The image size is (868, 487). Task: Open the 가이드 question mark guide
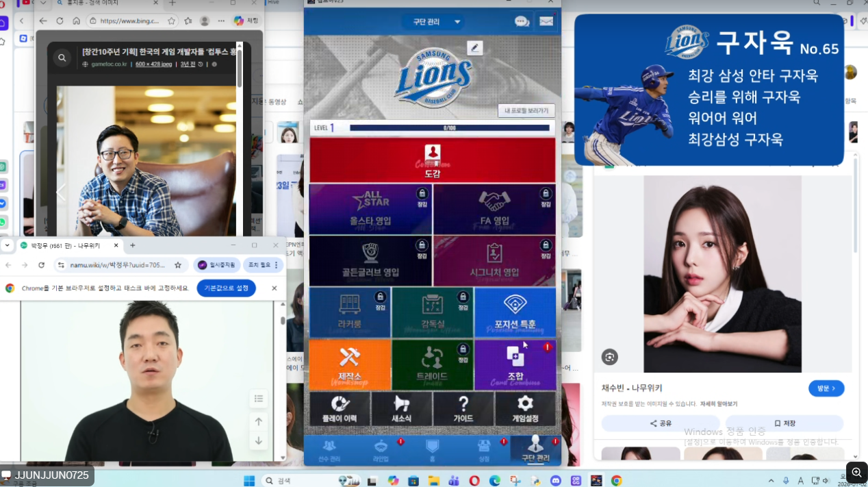point(463,409)
